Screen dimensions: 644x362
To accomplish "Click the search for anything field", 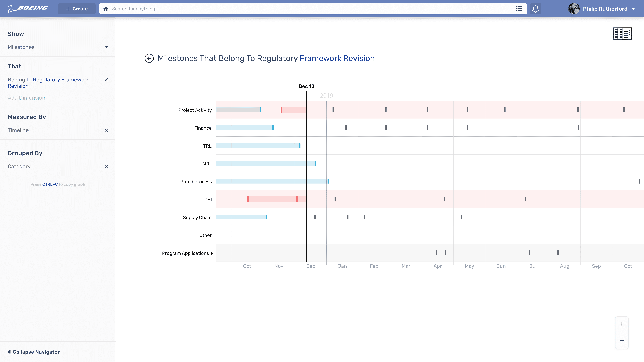I will (300, 9).
